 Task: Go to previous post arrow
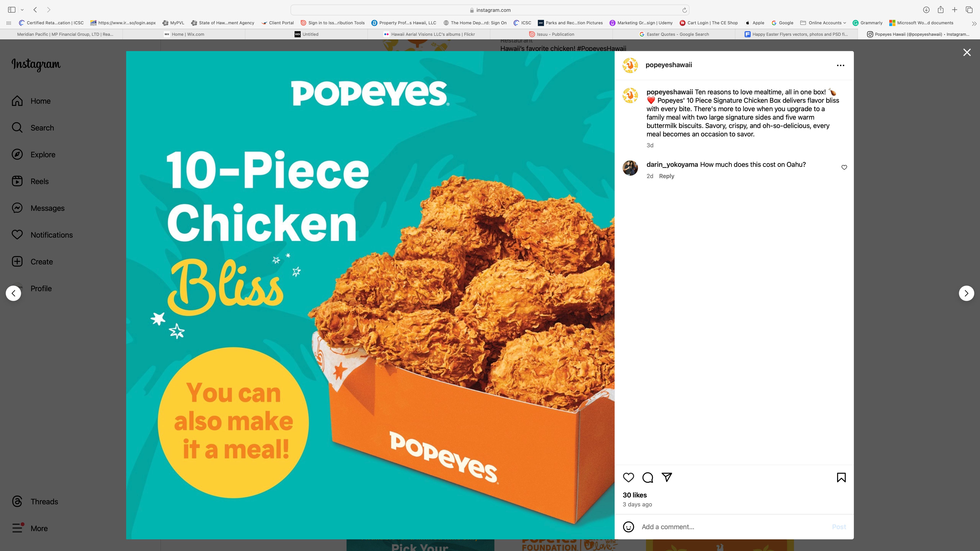13,293
